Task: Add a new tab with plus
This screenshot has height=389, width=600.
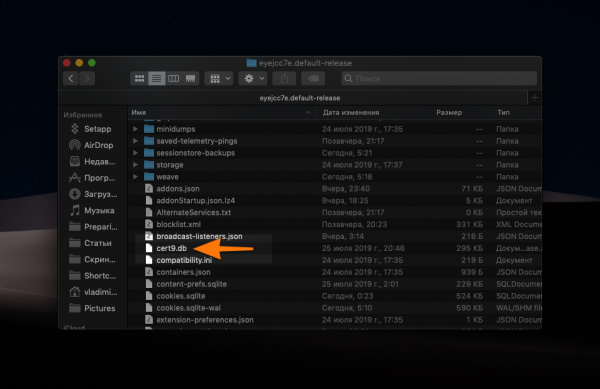Action: coord(535,98)
